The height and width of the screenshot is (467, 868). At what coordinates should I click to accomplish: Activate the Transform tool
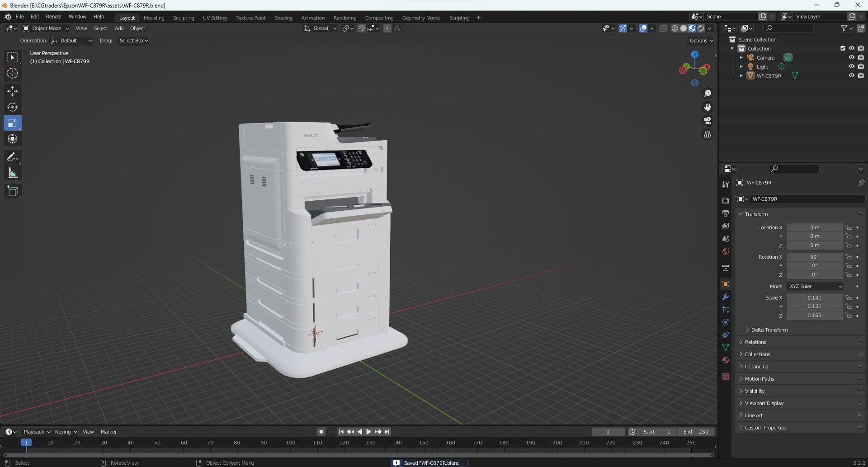pos(13,139)
